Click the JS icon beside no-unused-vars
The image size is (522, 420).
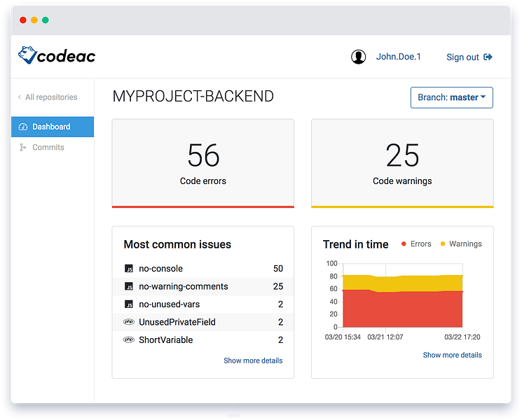129,304
